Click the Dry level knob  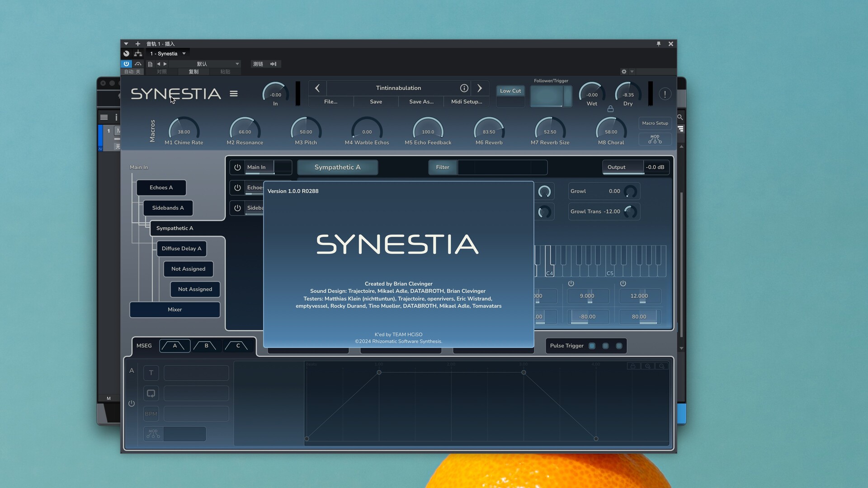pyautogui.click(x=628, y=94)
